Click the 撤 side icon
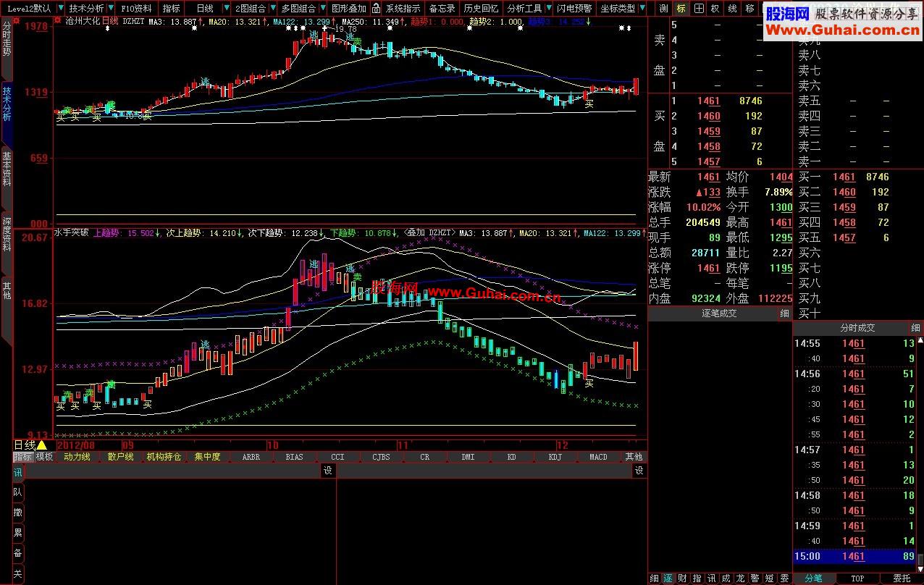Image resolution: width=924 pixels, height=585 pixels. tap(18, 513)
